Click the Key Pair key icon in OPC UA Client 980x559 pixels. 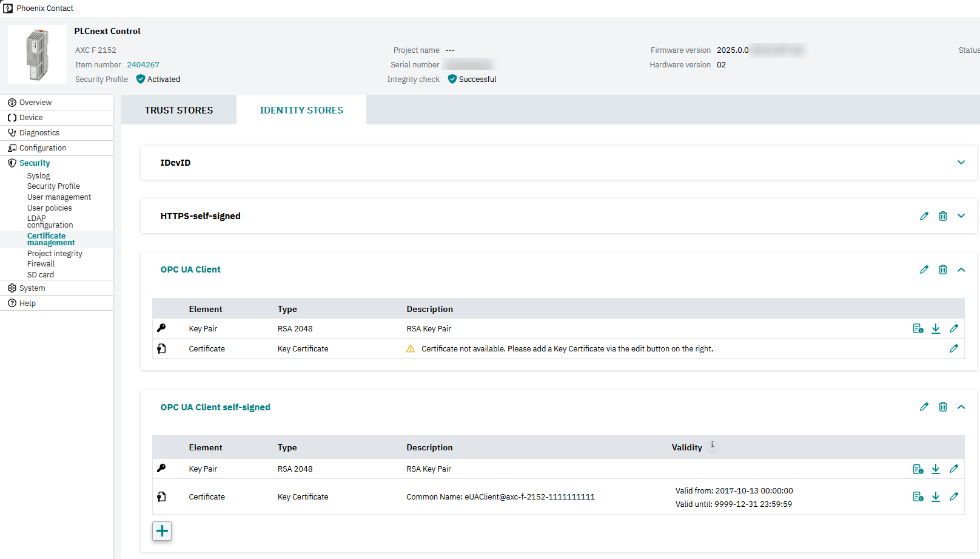point(161,328)
